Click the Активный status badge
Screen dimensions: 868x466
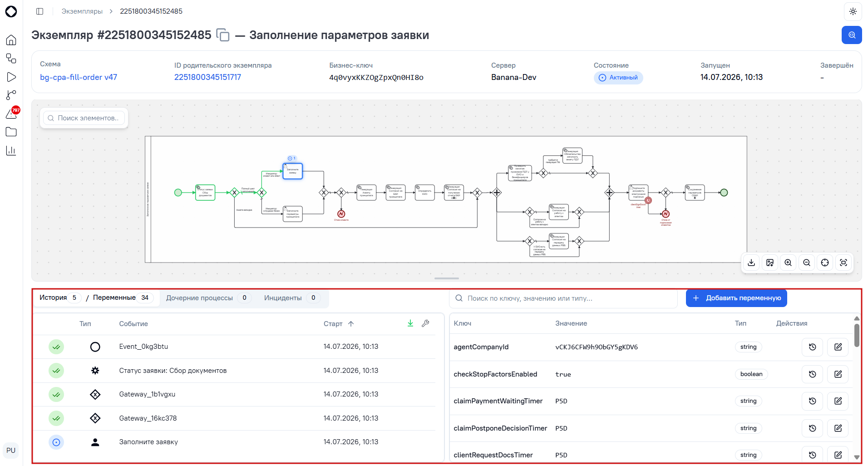click(618, 78)
